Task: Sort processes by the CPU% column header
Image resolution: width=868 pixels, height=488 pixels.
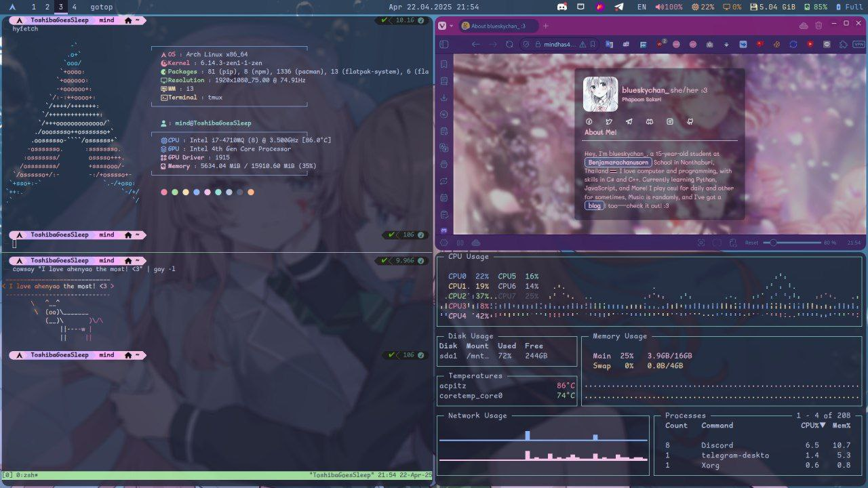Action: [813, 426]
